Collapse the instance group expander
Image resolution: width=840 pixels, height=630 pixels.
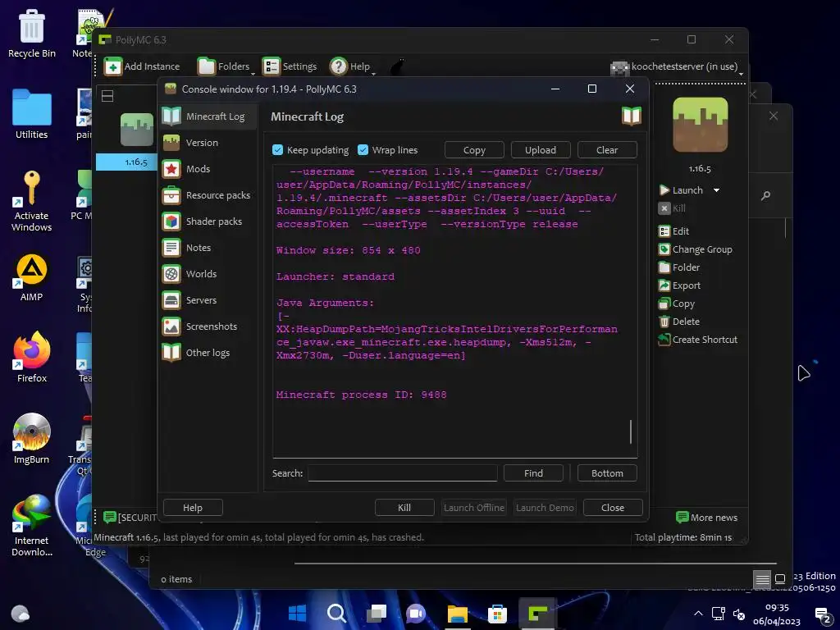107,96
